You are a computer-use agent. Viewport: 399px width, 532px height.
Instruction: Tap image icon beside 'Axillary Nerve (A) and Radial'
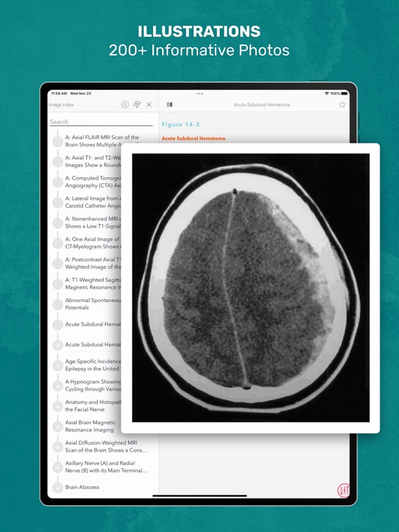(x=57, y=467)
